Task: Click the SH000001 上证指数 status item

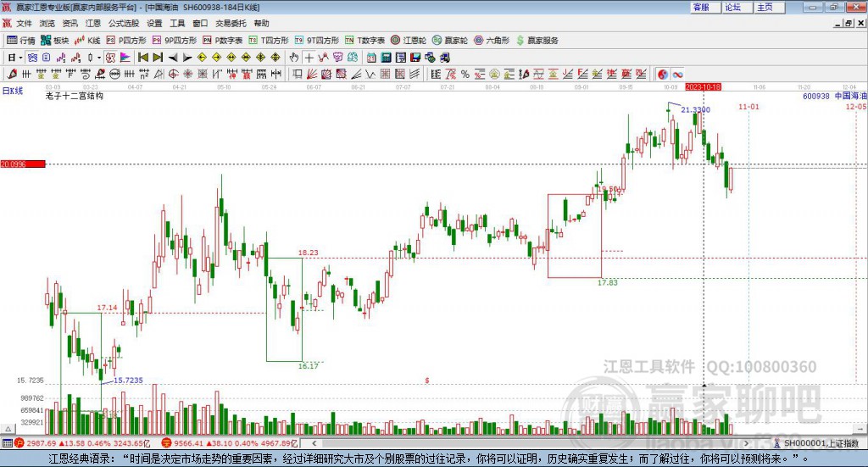Action: pos(816,443)
